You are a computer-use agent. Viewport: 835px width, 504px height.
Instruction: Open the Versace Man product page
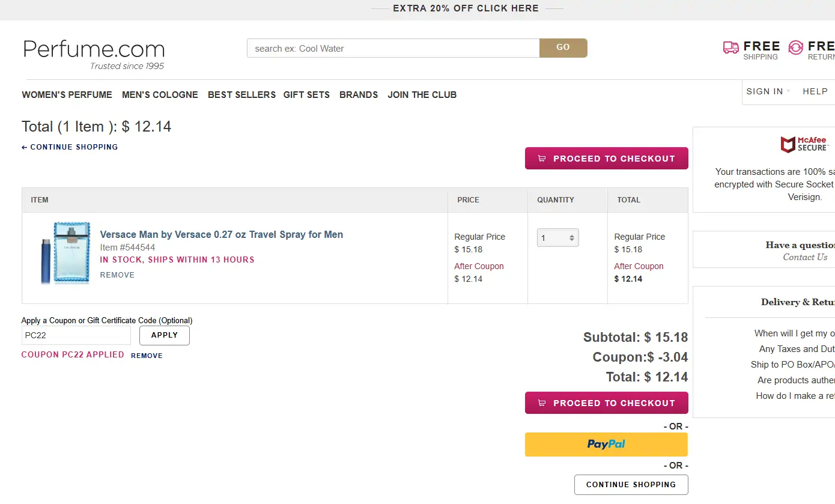pyautogui.click(x=220, y=234)
